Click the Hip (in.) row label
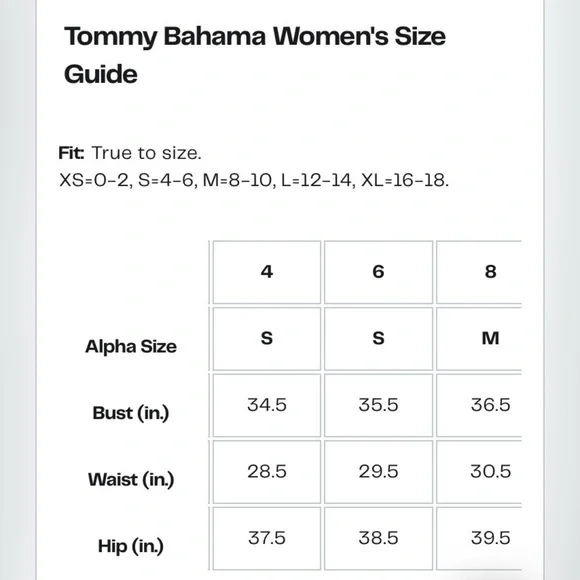The height and width of the screenshot is (580, 580). [131, 546]
